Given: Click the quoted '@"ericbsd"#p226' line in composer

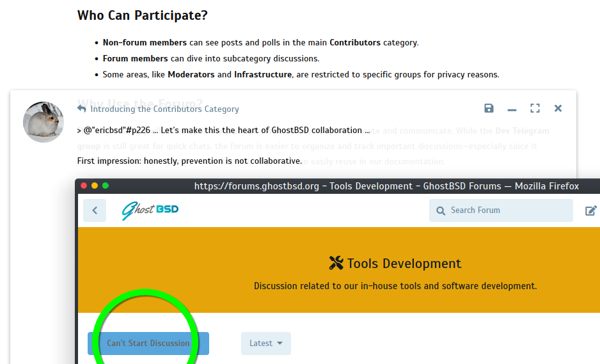Looking at the screenshot, I should pyautogui.click(x=223, y=130).
